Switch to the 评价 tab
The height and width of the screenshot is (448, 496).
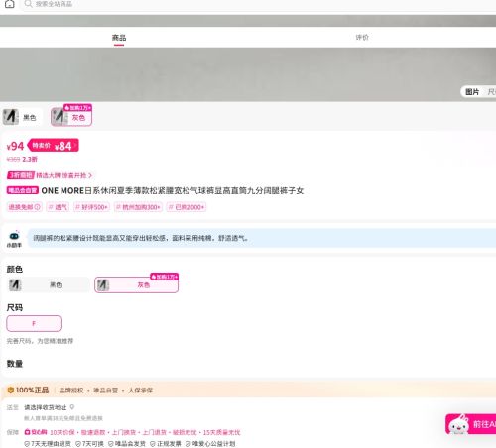[x=362, y=38]
